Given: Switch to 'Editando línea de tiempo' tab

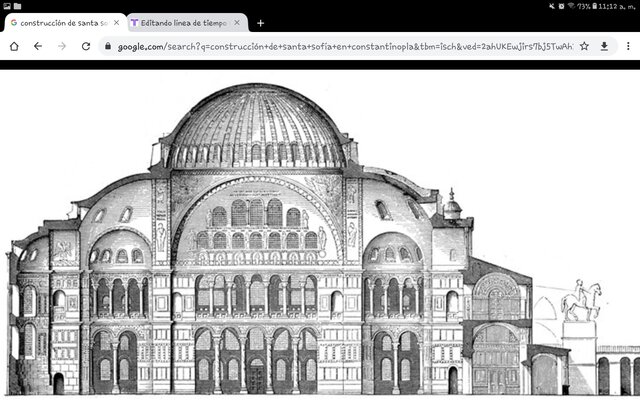Looking at the screenshot, I should tap(187, 23).
